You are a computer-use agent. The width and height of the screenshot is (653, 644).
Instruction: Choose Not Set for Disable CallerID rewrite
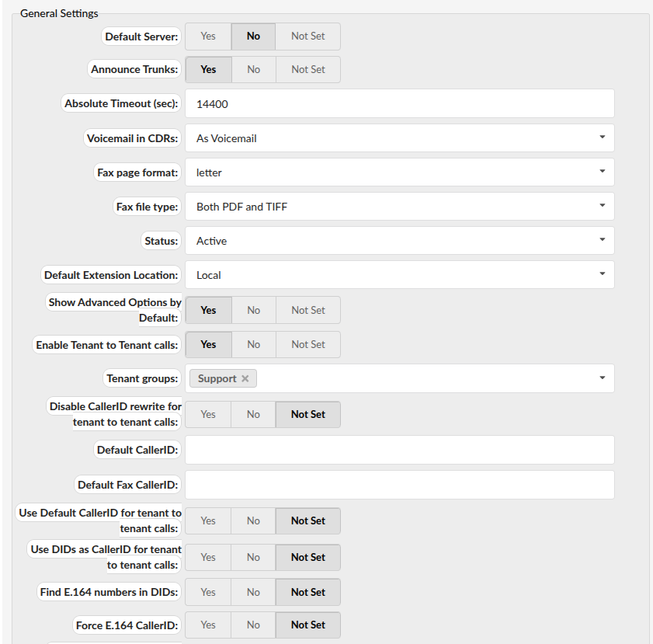(x=307, y=415)
